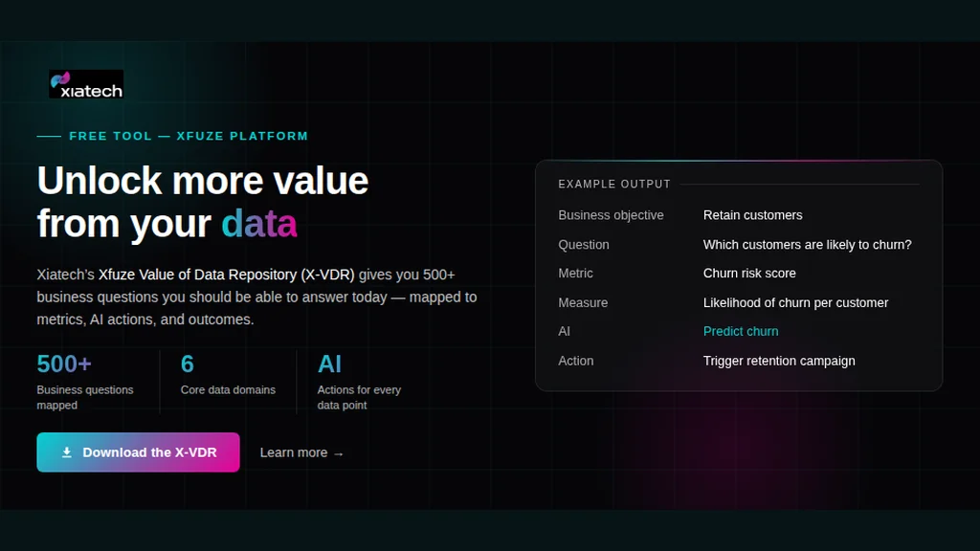
Task: Click the 'Action' row label
Action: [x=575, y=361]
